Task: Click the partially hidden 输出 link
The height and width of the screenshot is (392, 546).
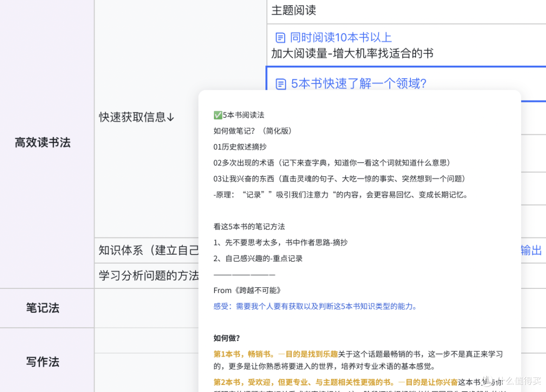Action: [x=531, y=251]
